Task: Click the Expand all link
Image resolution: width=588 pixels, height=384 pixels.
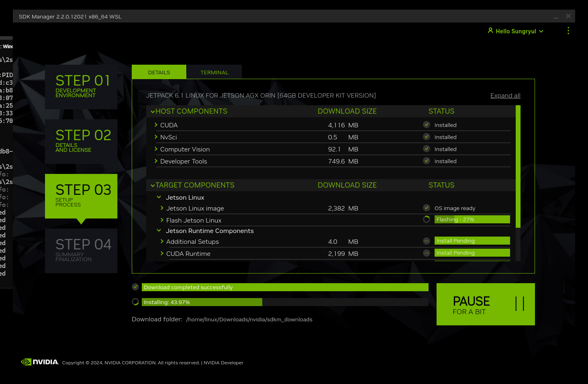Action: [x=505, y=96]
